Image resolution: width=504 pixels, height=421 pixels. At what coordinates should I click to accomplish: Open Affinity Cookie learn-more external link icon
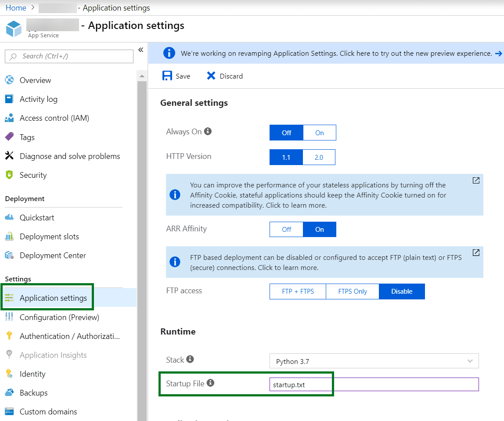coord(476,180)
